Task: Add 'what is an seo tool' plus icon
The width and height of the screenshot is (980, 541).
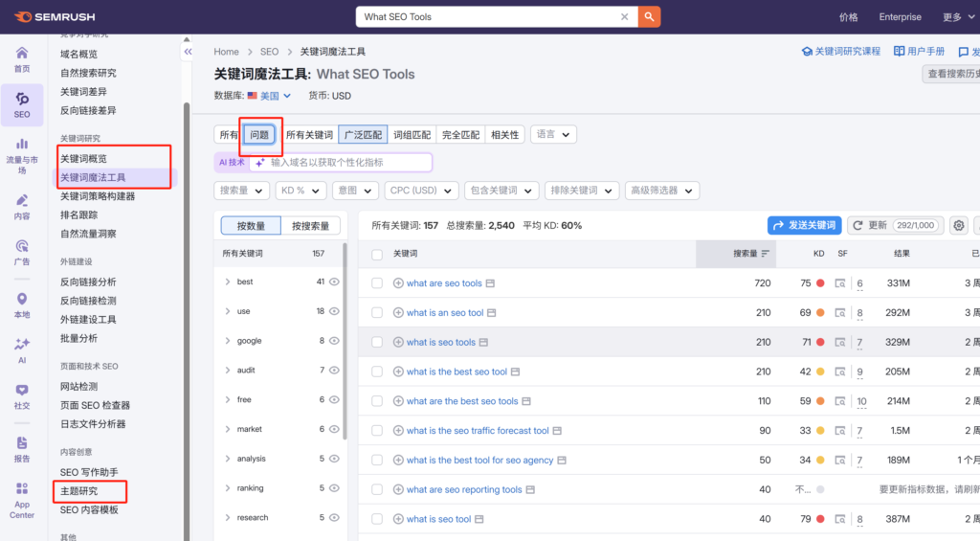Action: pos(398,313)
